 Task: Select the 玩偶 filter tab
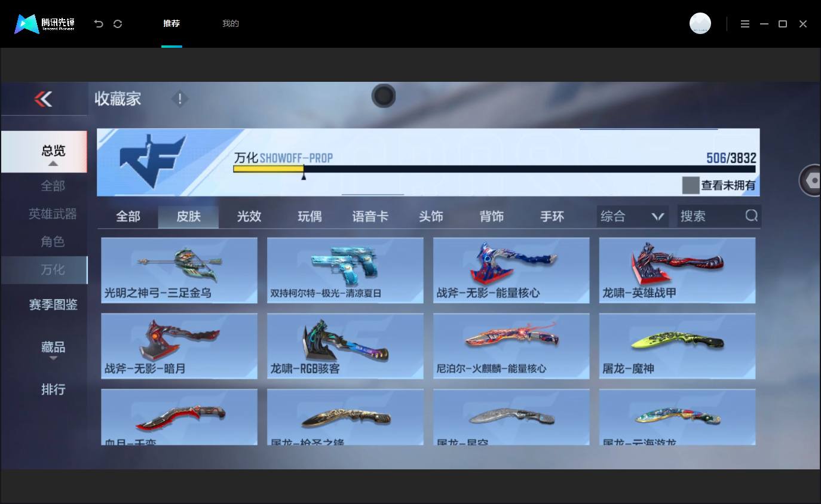click(x=310, y=216)
